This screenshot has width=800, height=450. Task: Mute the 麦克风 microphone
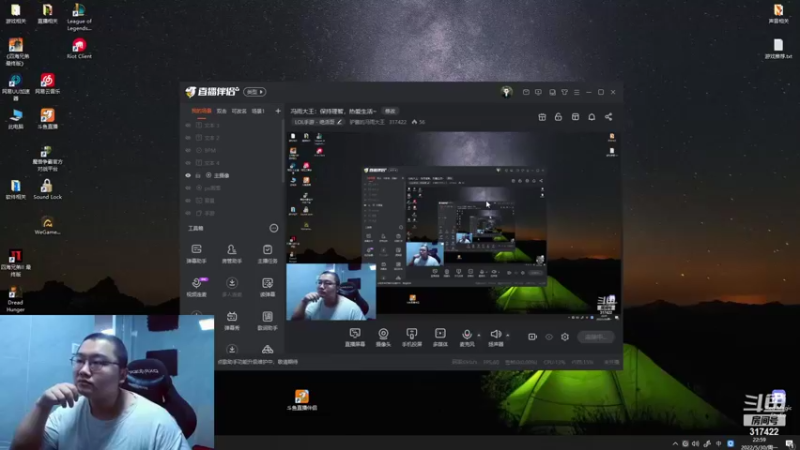(x=466, y=335)
